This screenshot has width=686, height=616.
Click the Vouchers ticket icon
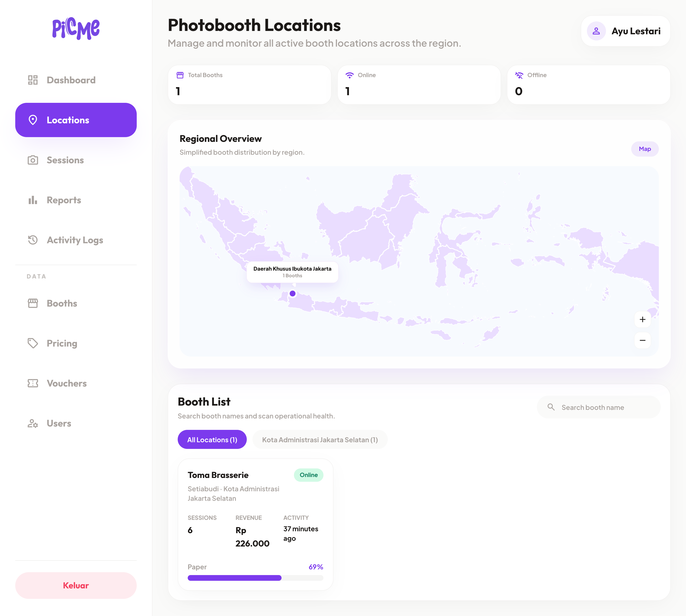click(x=33, y=383)
